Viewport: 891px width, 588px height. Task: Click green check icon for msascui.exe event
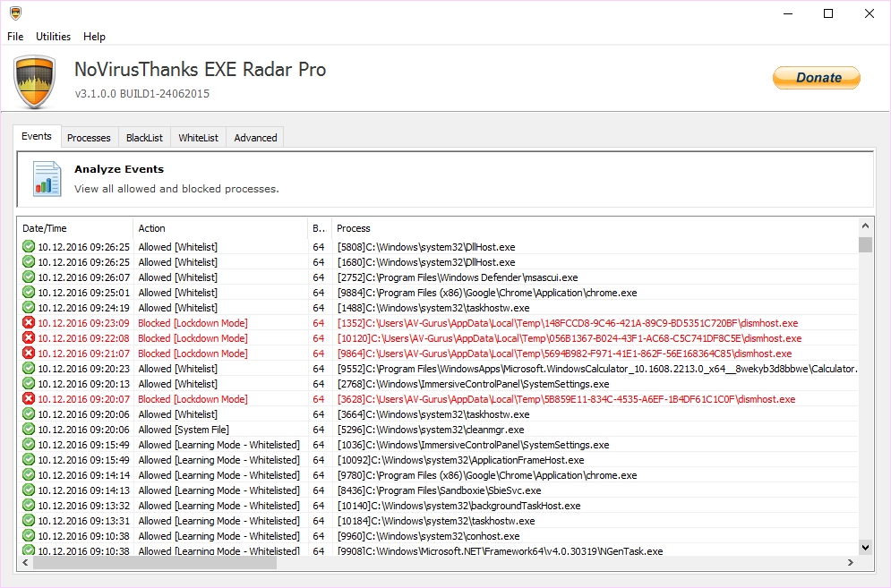click(x=29, y=277)
